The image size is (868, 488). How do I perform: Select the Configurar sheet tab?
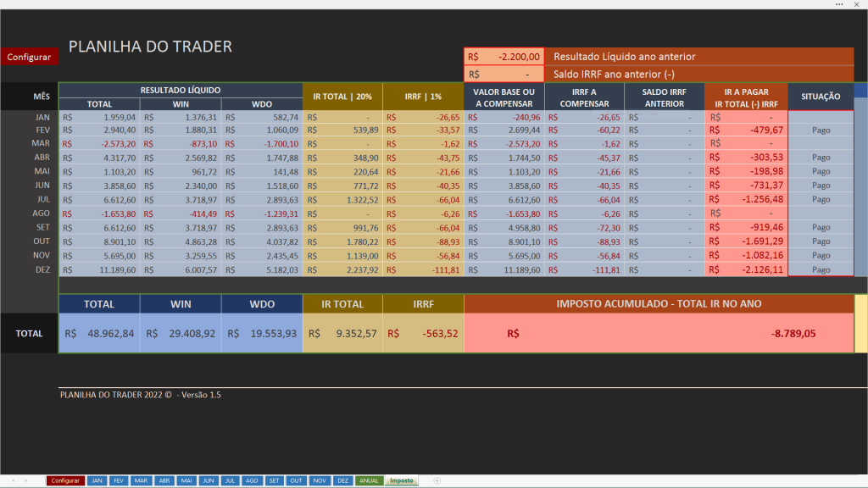pyautogui.click(x=65, y=480)
